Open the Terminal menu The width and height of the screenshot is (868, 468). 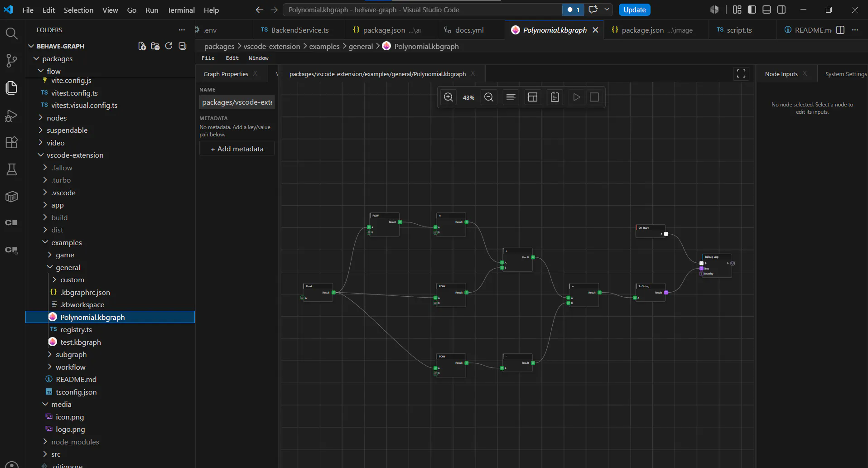tap(181, 10)
